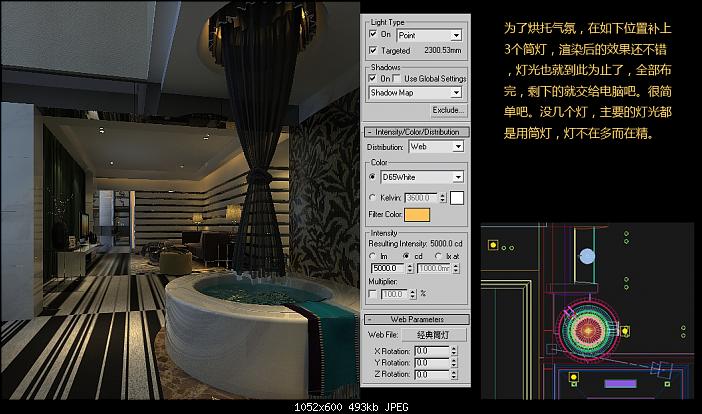
Task: Click the Kelvin value spinner arrows
Action: tap(443, 198)
